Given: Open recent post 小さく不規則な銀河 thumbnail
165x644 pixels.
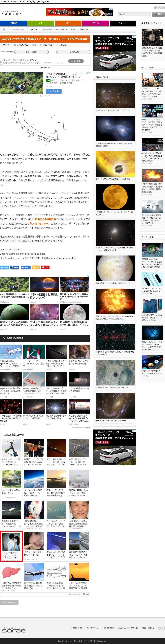Looking at the screenshot, I should [115, 95].
